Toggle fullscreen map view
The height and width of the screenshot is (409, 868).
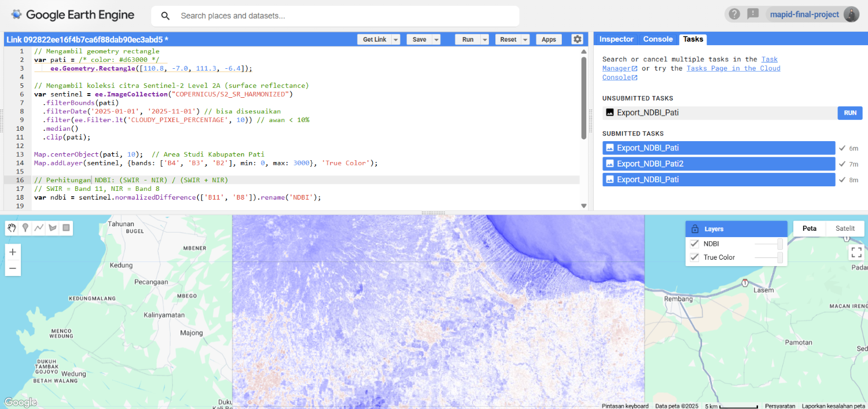pos(856,252)
